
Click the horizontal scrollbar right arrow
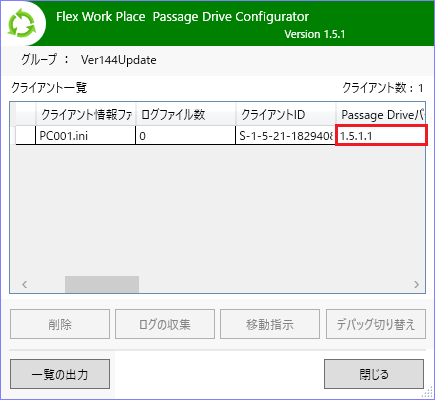pos(416,285)
